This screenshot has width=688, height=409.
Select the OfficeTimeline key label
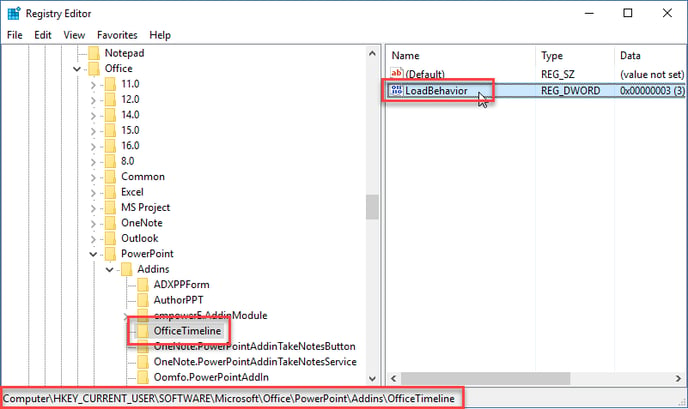click(x=187, y=331)
